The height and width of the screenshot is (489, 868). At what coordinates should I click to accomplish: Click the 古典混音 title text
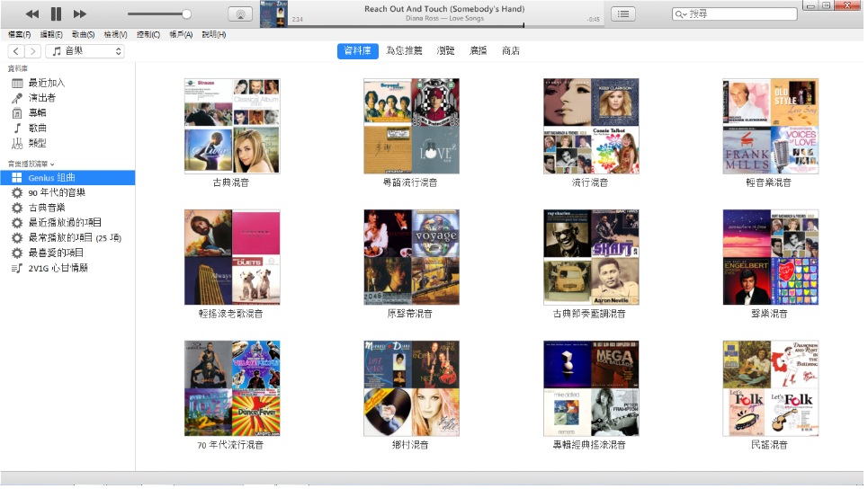231,182
